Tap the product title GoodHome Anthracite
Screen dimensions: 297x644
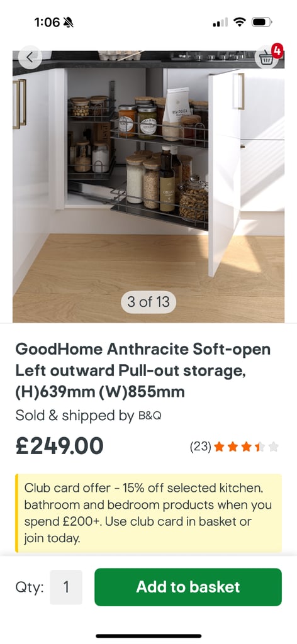click(143, 371)
